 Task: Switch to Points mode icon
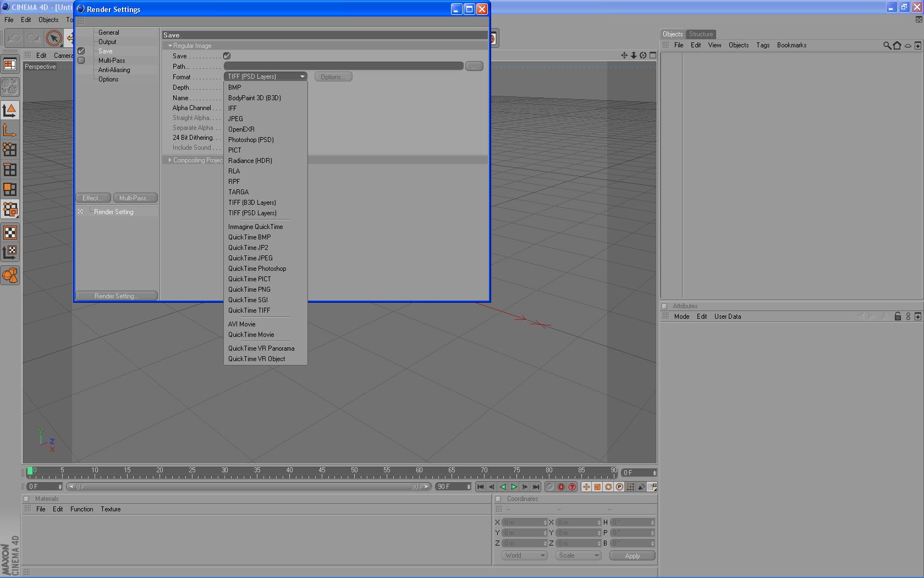tap(10, 150)
